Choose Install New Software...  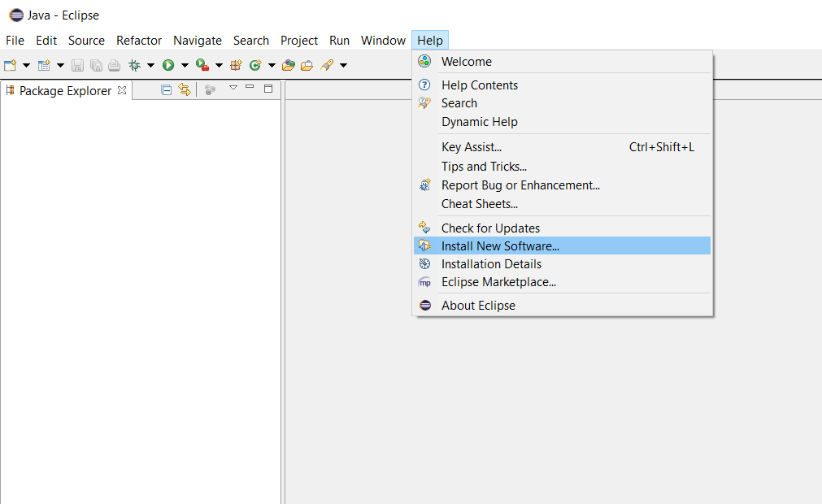562,245
